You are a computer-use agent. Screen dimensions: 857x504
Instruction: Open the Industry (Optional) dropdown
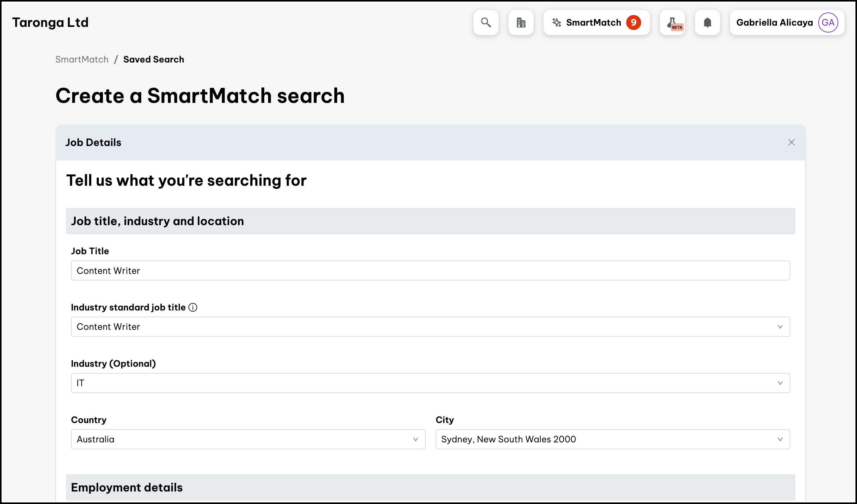point(430,383)
